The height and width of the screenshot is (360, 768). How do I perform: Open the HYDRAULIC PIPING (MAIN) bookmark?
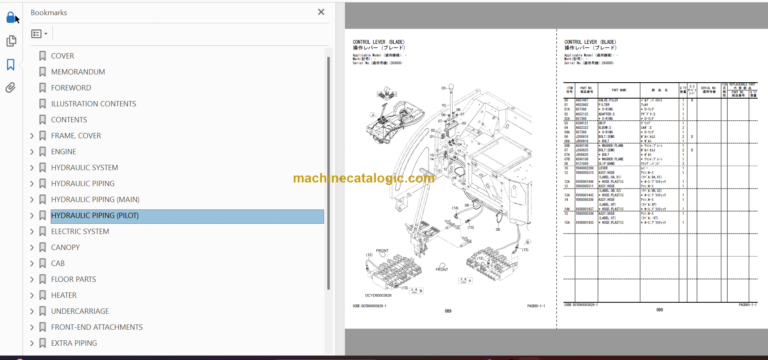coord(95,199)
